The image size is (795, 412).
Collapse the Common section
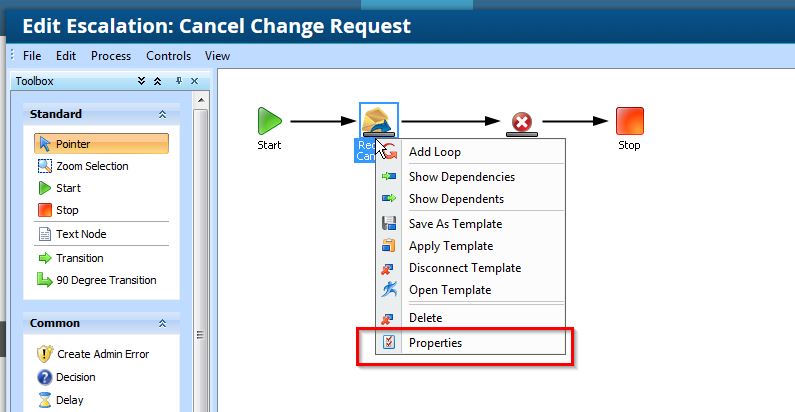pos(162,324)
